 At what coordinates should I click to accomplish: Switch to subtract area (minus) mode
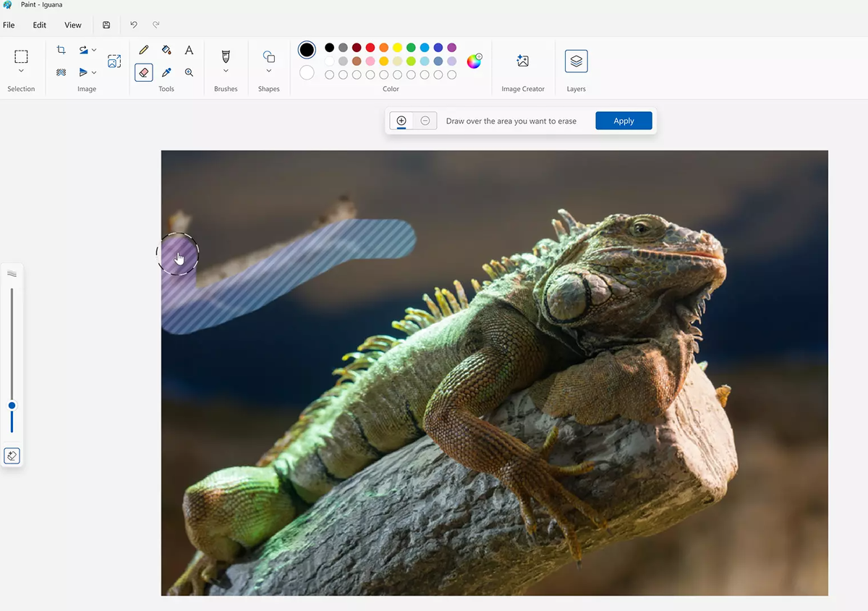(425, 121)
